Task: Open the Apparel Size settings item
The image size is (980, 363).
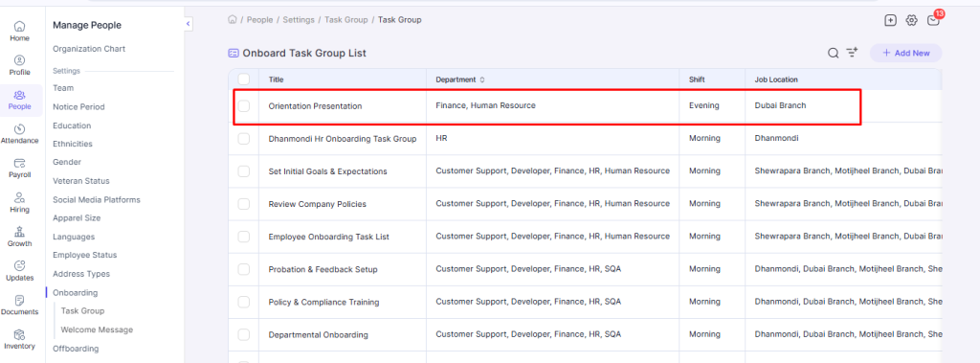Action: 77,217
